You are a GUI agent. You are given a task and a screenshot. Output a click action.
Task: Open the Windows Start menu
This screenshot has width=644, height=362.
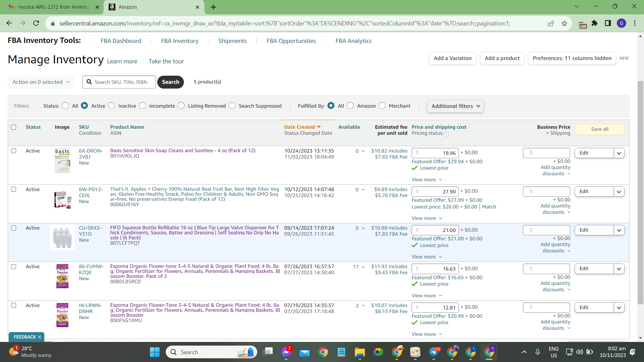tap(155, 352)
